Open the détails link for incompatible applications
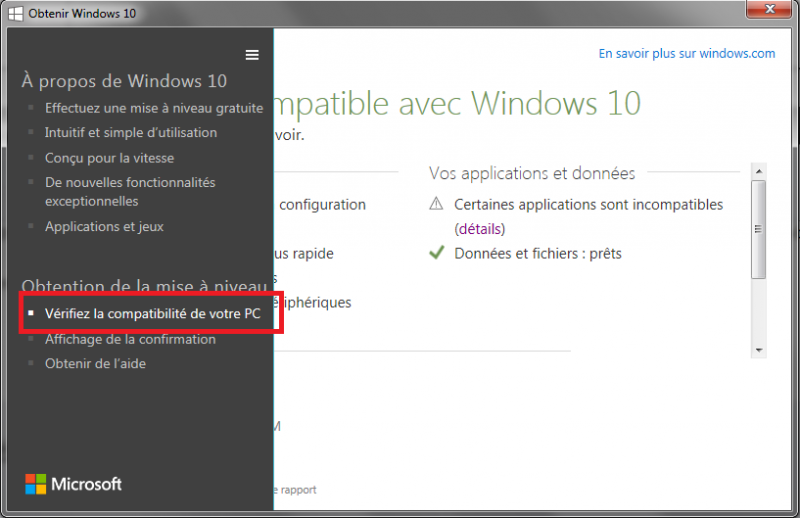Image resolution: width=800 pixels, height=518 pixels. pos(478,229)
